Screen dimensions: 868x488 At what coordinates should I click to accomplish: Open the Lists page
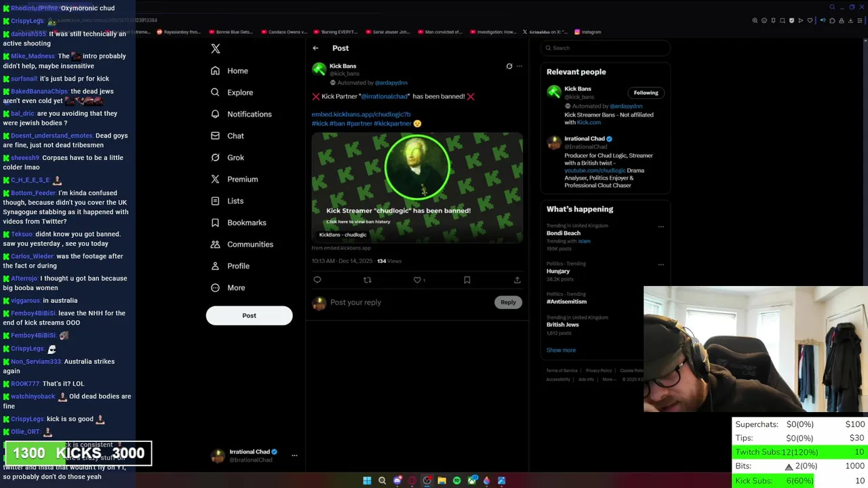tap(227, 201)
